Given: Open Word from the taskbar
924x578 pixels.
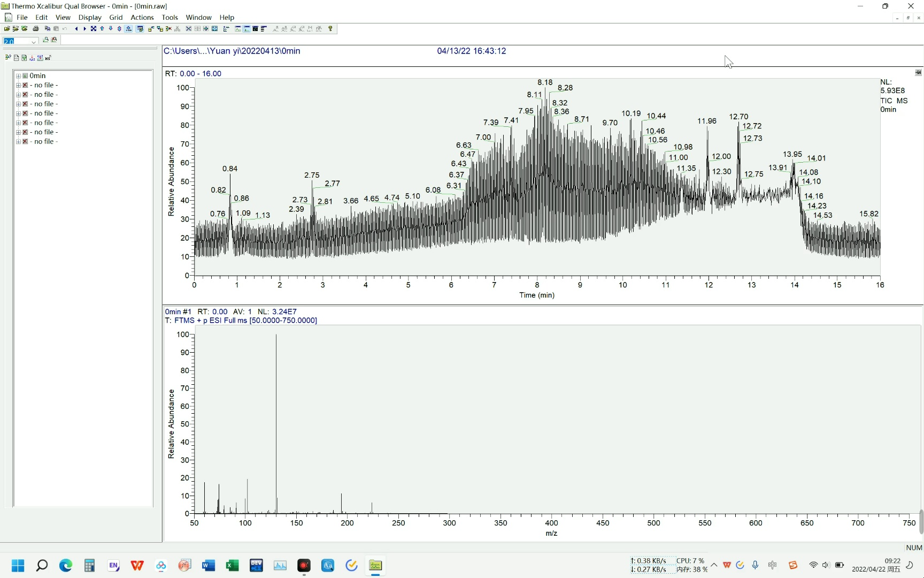Looking at the screenshot, I should pyautogui.click(x=209, y=566).
